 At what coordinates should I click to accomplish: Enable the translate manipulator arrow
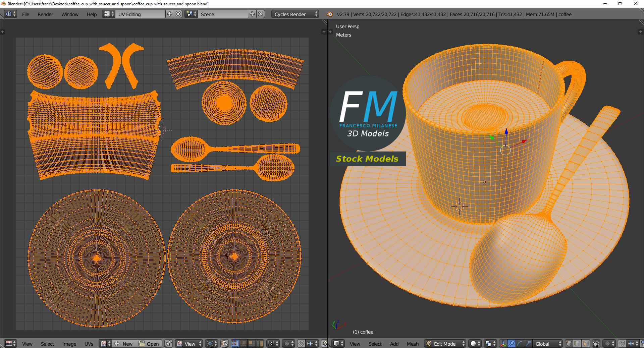pyautogui.click(x=511, y=344)
